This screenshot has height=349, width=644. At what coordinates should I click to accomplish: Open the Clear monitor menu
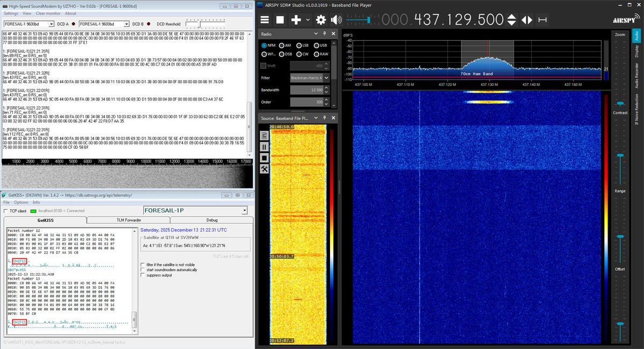click(x=48, y=13)
